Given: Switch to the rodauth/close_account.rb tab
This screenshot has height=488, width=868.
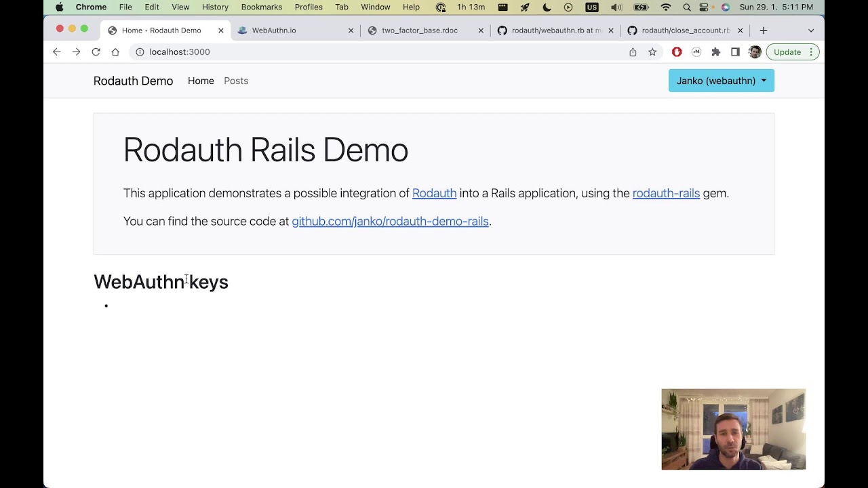Looking at the screenshot, I should tap(685, 30).
